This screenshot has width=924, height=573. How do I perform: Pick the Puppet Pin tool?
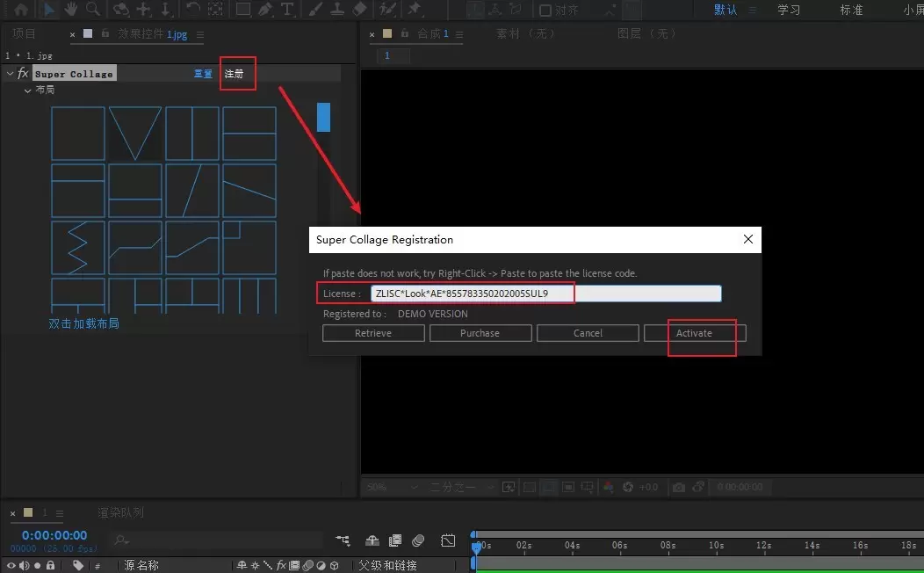(415, 10)
